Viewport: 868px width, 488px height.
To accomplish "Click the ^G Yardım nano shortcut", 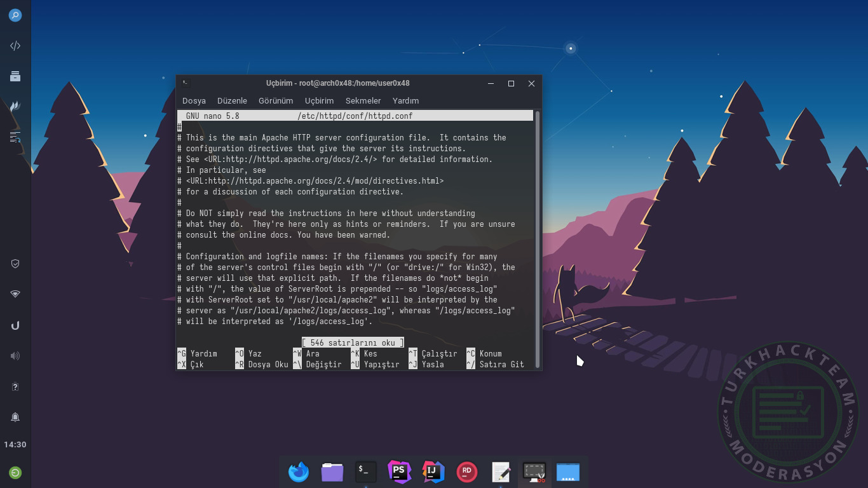I will [x=197, y=354].
